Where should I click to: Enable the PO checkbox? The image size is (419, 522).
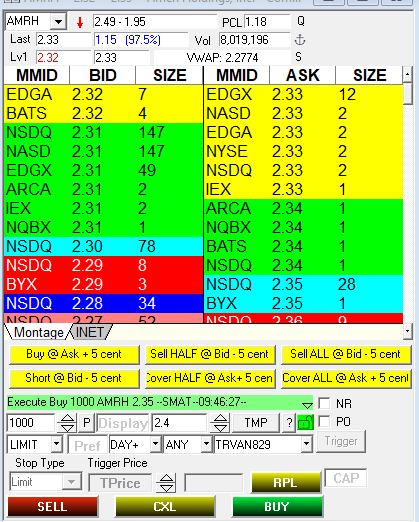coord(324,421)
